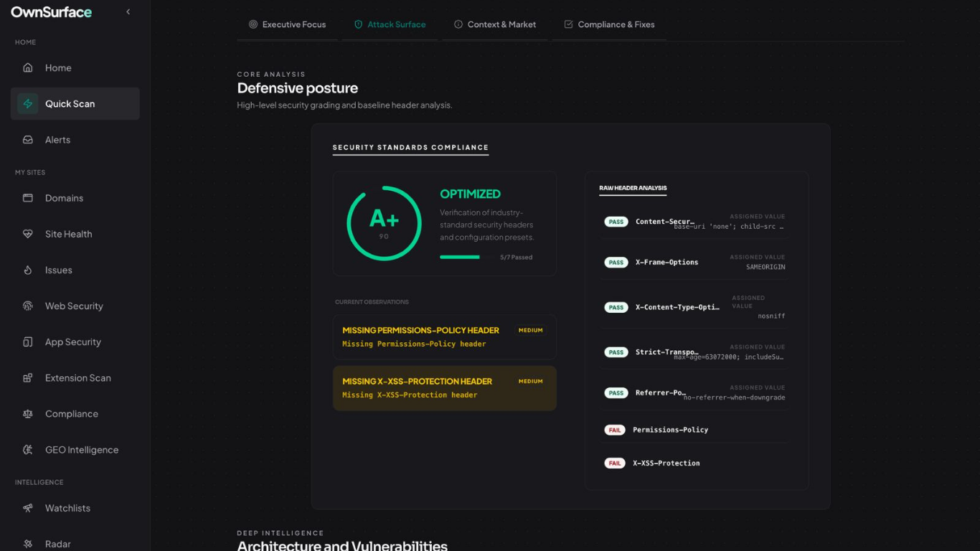Click the Web Security fingerprint icon
The image size is (980, 551).
(x=28, y=306)
